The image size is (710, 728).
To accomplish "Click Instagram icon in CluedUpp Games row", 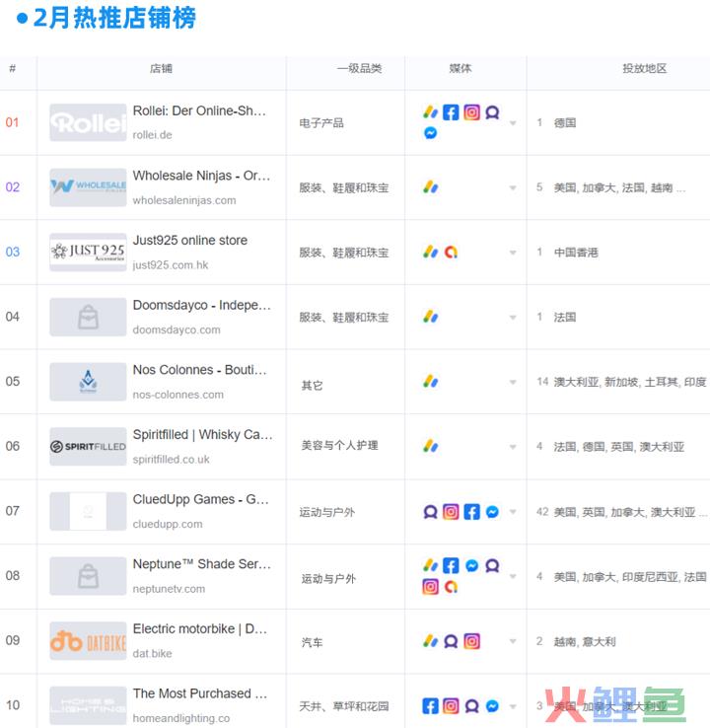I will tap(451, 512).
